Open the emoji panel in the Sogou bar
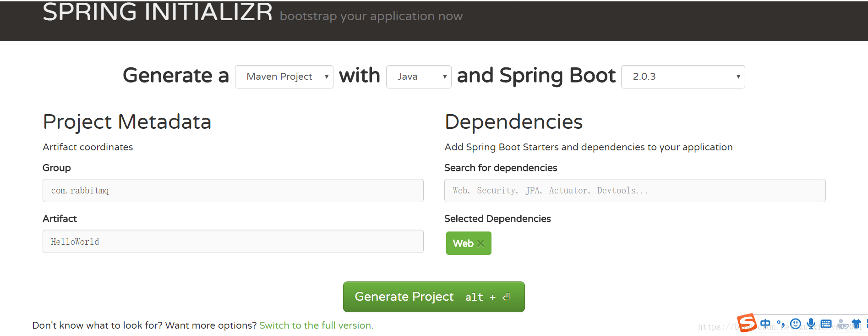This screenshot has height=336, width=868. coord(796,324)
